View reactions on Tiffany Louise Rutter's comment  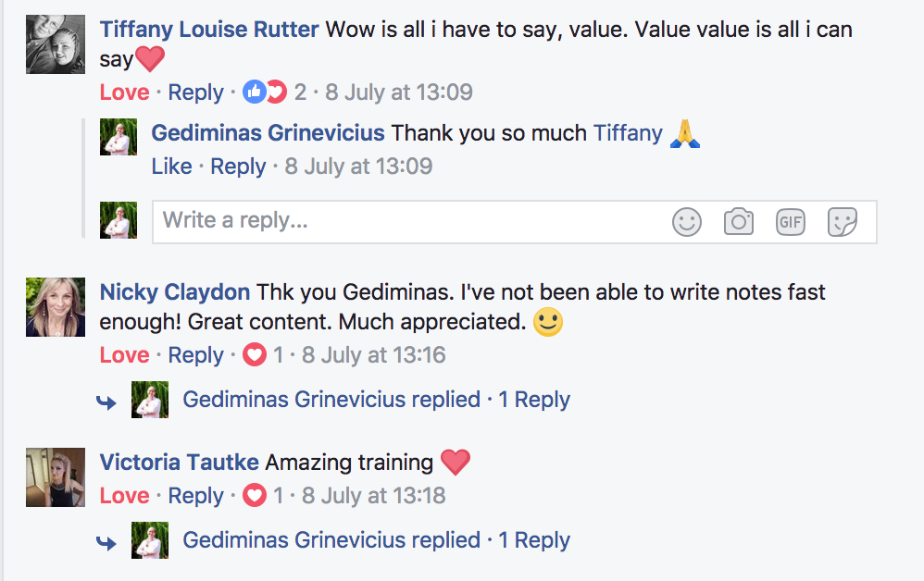[x=265, y=93]
